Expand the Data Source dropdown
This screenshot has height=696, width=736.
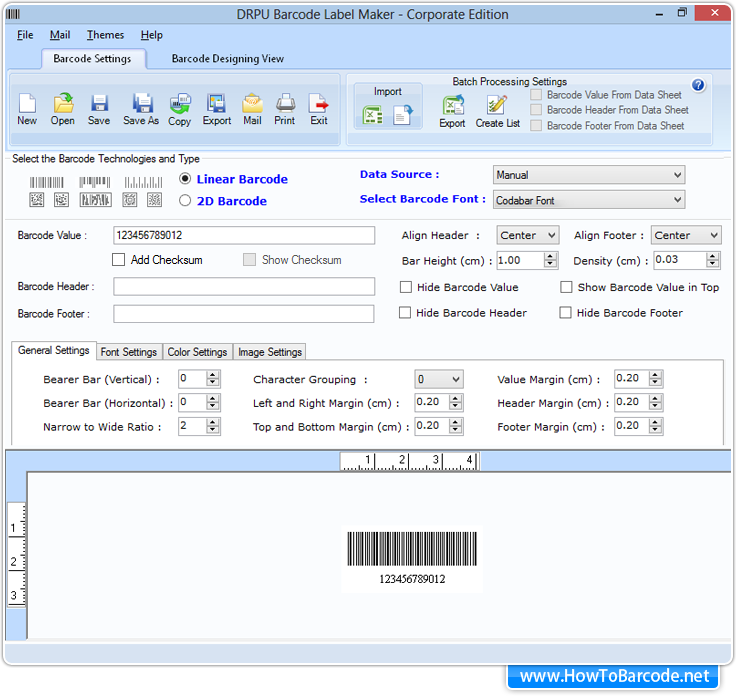pos(589,175)
